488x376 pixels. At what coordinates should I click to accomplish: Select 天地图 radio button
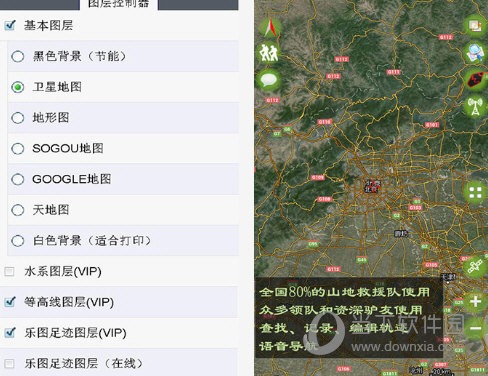point(17,210)
